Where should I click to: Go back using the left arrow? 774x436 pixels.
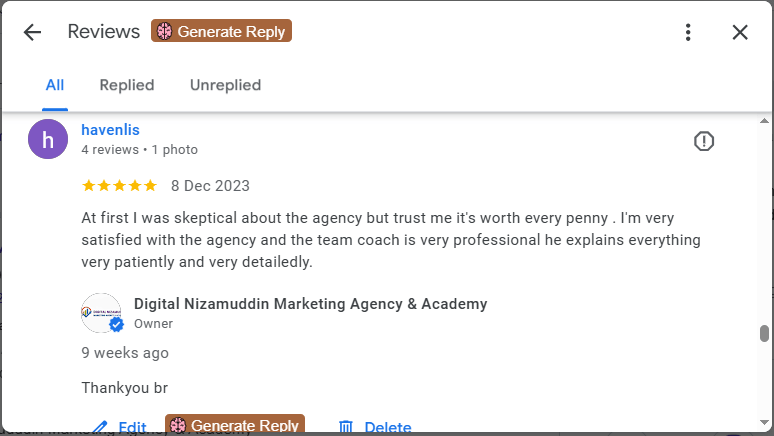tap(32, 32)
